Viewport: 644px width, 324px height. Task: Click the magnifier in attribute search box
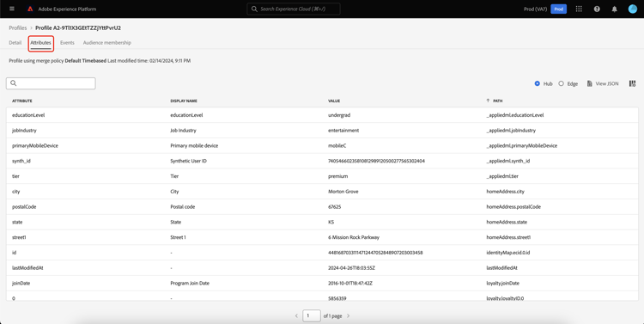[13, 83]
